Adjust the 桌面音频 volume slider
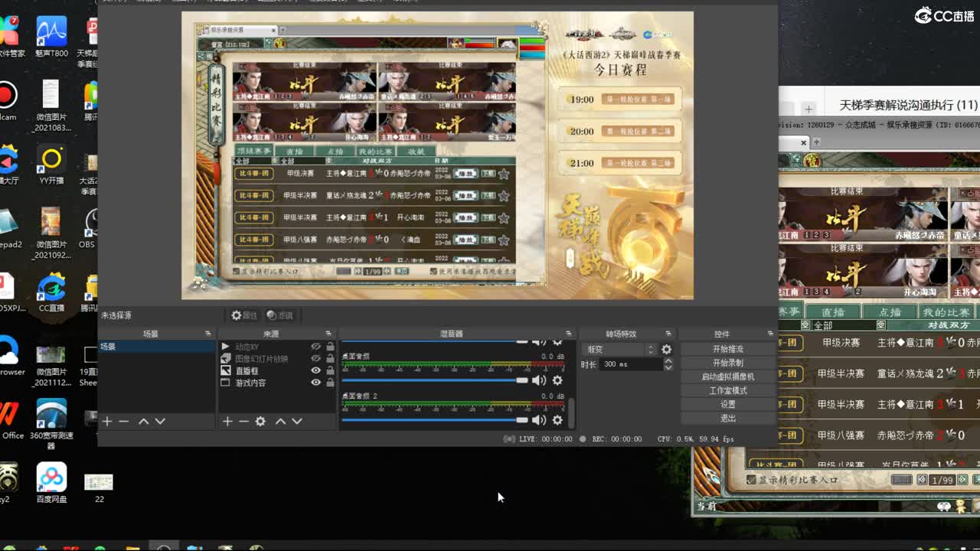Screen dimensions: 980x551 point(435,380)
